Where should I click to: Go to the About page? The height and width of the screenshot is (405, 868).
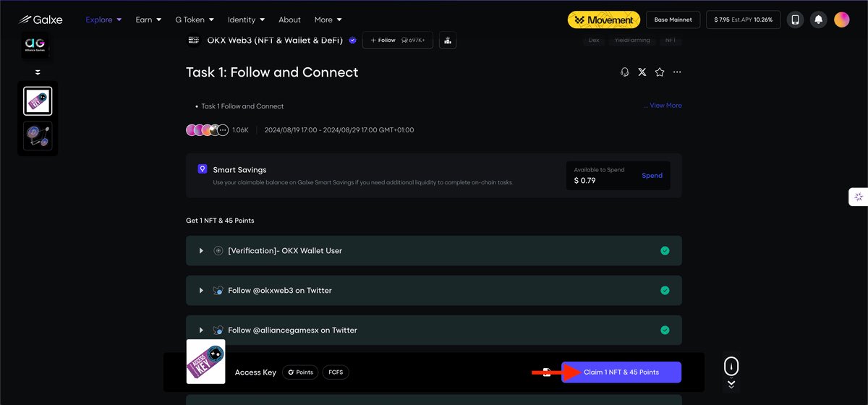(x=289, y=20)
